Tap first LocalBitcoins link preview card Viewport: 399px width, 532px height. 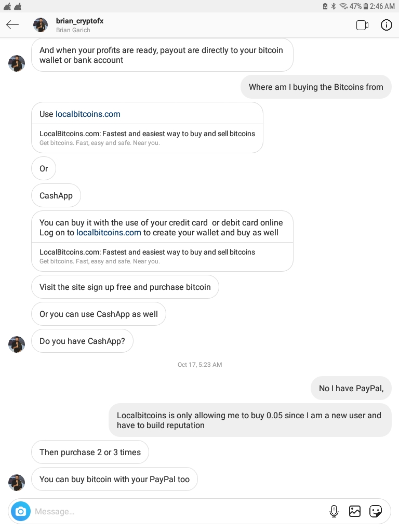click(147, 138)
